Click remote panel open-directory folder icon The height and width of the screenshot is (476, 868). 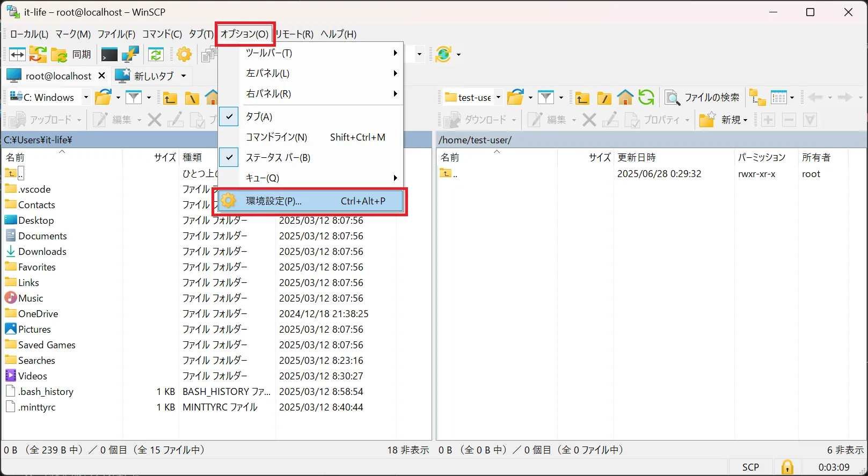coord(515,97)
